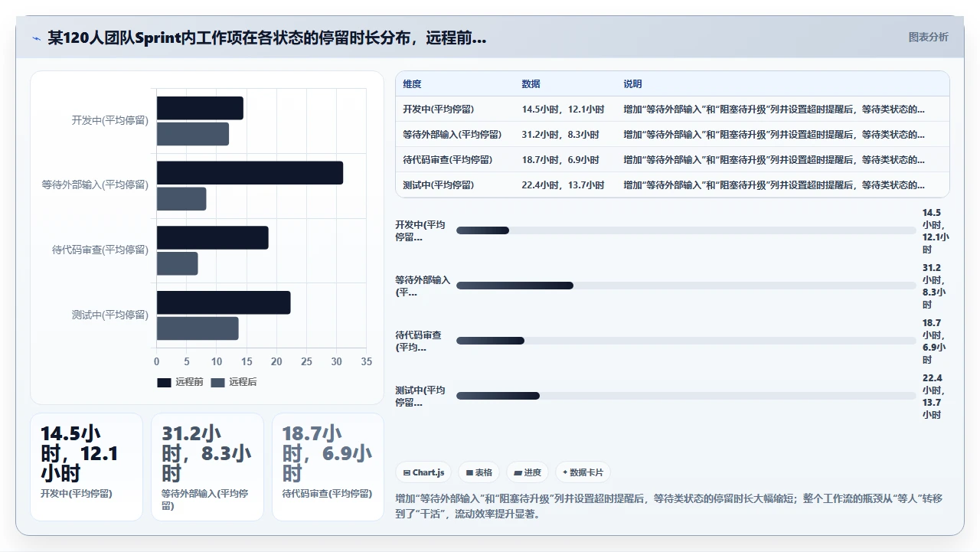Click the chart axis label 测试中(平均停留)
This screenshot has height=552, width=980.
pyautogui.click(x=109, y=315)
